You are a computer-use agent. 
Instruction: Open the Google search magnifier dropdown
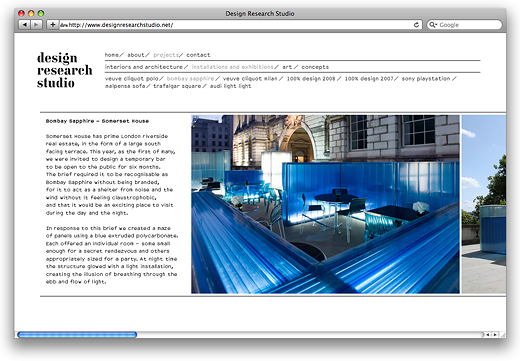pos(433,25)
